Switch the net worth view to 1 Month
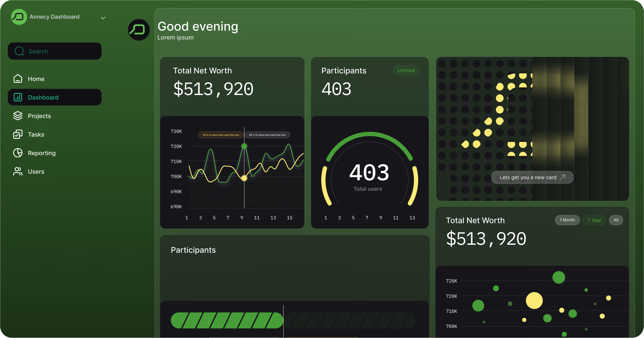The width and height of the screenshot is (644, 338). click(567, 220)
